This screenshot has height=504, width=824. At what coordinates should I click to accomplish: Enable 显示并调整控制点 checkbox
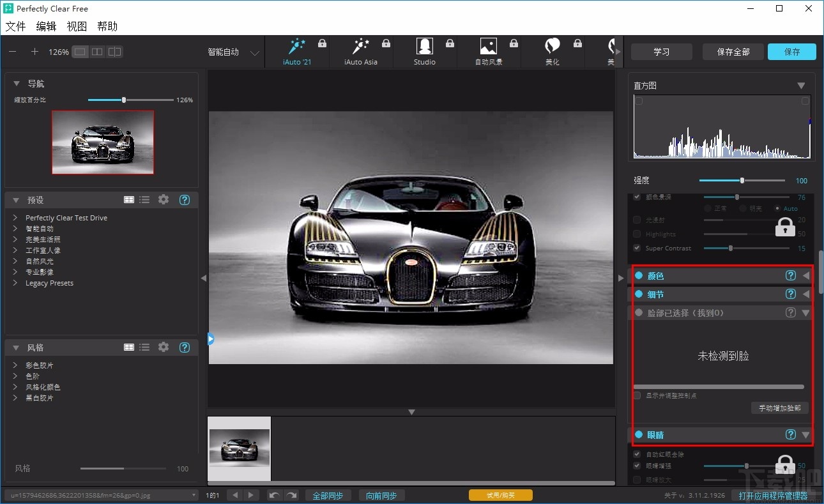tap(637, 395)
